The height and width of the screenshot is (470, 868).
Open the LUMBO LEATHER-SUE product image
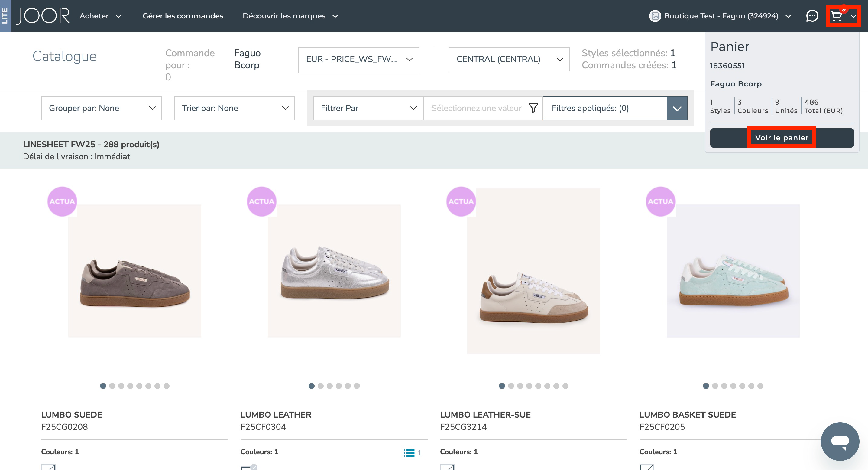click(533, 271)
